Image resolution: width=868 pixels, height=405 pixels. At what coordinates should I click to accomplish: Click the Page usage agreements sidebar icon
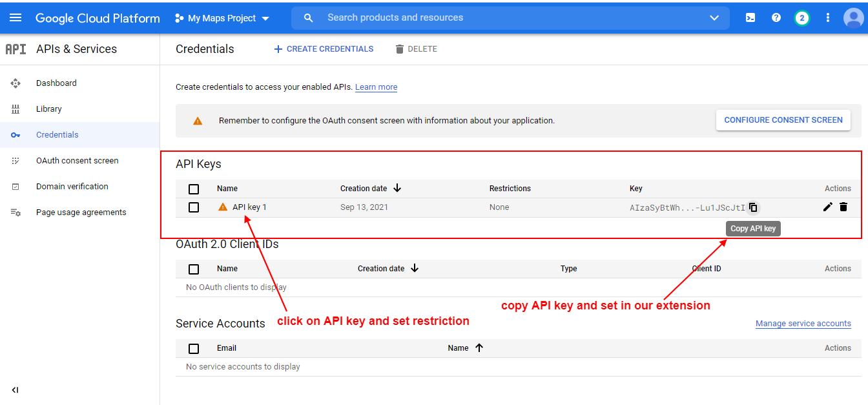[15, 213]
